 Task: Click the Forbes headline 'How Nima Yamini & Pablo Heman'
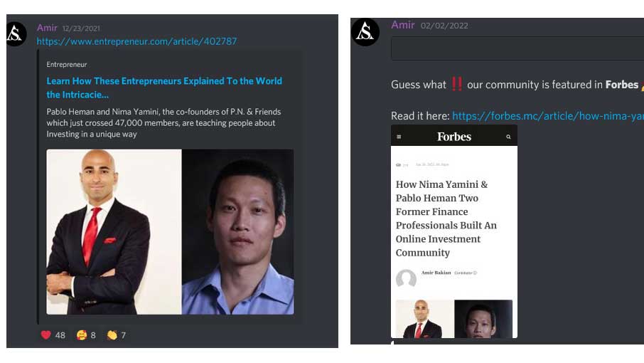[x=446, y=219]
